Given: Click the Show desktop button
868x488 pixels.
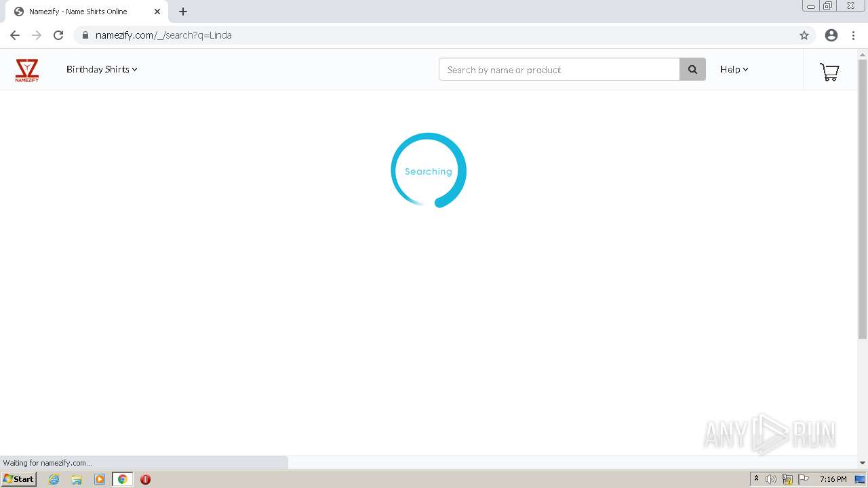Looking at the screenshot, I should 860,479.
